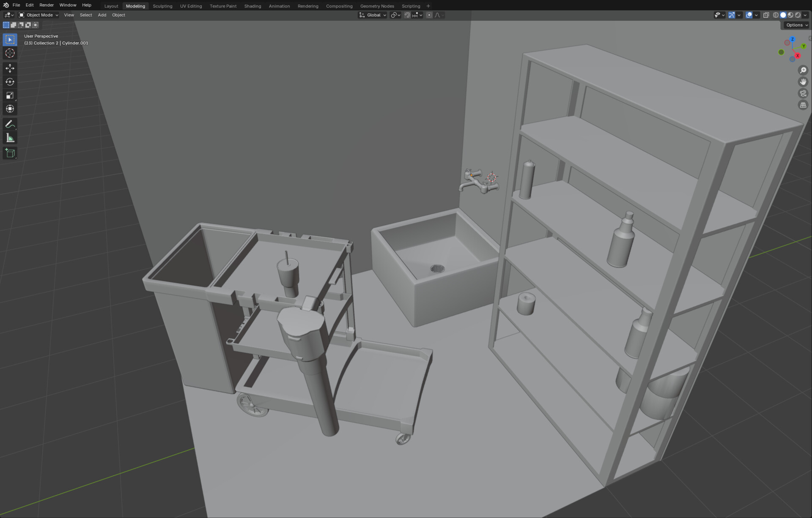Click the Select menu in the viewport header

tap(86, 15)
